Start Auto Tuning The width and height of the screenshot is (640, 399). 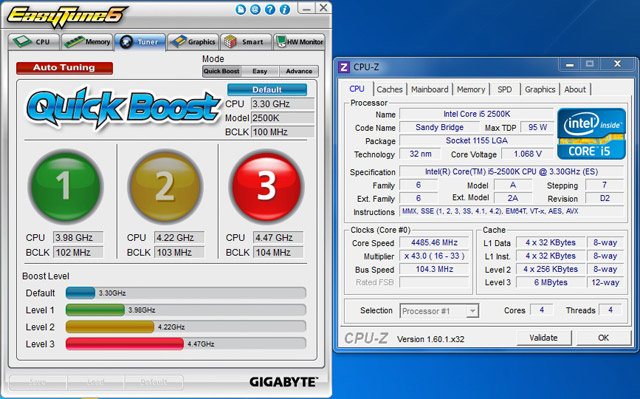point(64,68)
